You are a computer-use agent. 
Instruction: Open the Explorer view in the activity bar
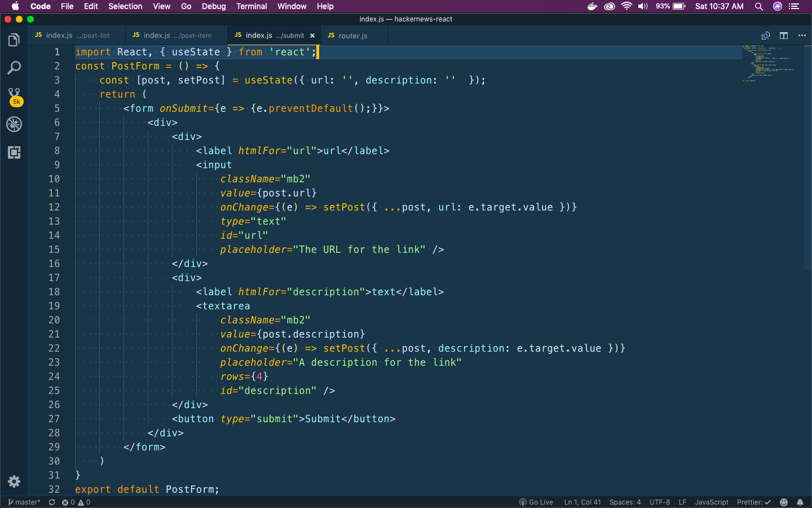pos(14,40)
